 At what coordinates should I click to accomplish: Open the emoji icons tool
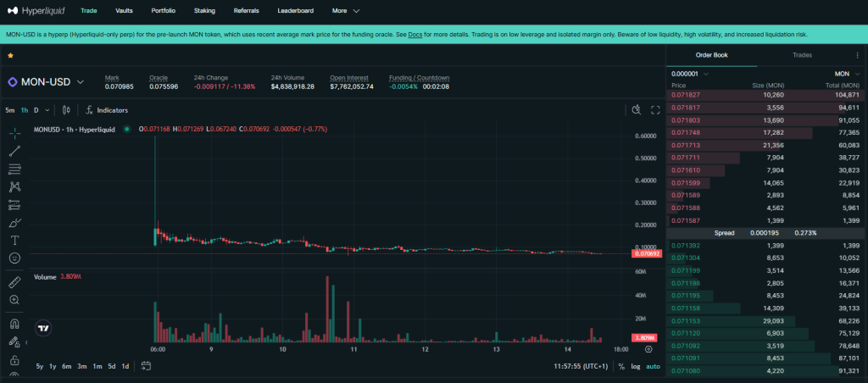click(14, 258)
